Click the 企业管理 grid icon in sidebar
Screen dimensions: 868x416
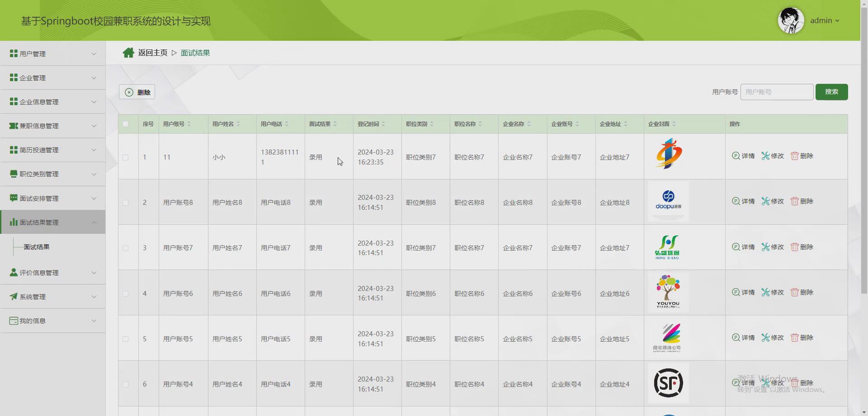coord(14,78)
